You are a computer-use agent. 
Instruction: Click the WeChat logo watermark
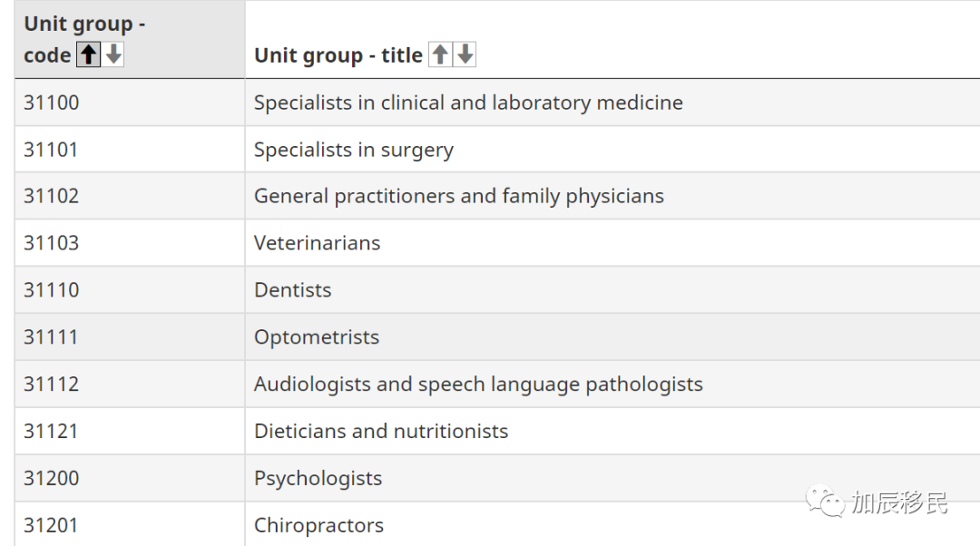pyautogui.click(x=824, y=501)
